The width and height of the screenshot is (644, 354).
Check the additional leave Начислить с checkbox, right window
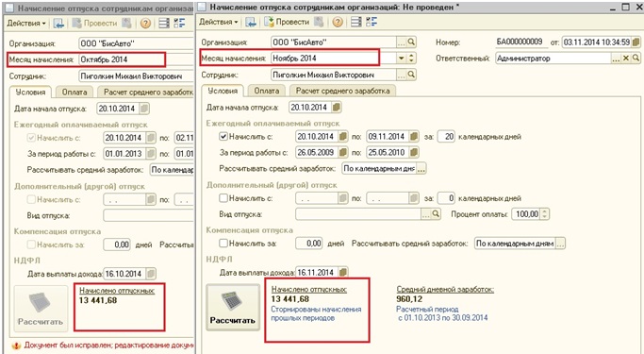coord(223,198)
